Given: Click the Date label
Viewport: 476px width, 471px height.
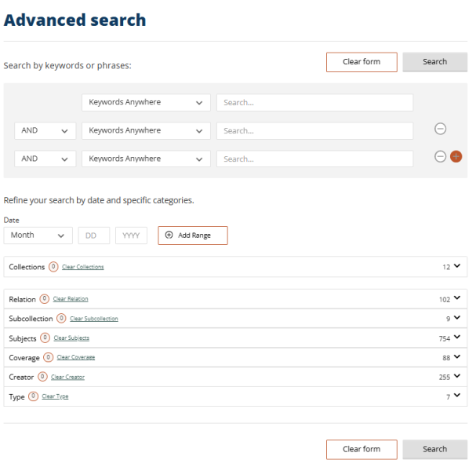Looking at the screenshot, I should pyautogui.click(x=11, y=220).
